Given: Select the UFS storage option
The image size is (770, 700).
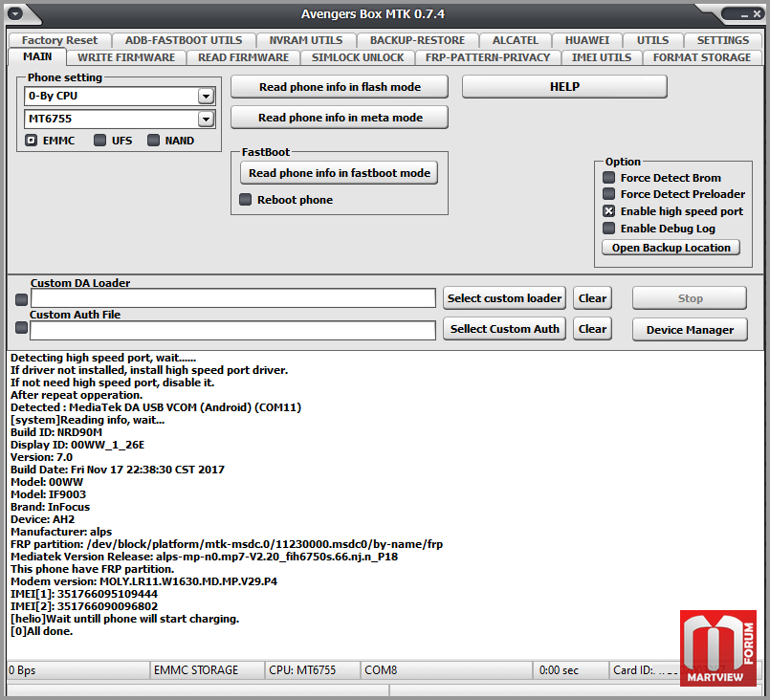Looking at the screenshot, I should 100,141.
